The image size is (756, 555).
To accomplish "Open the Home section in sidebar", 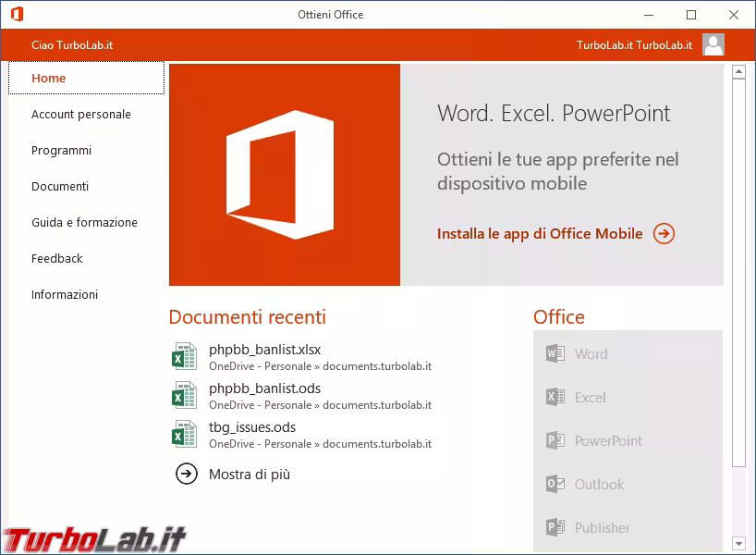I will coord(86,79).
